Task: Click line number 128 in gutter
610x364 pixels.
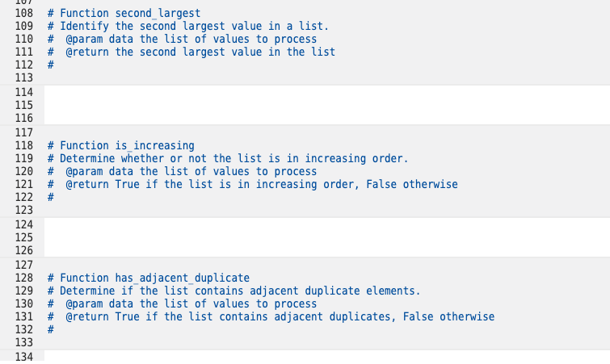Action: [23, 278]
